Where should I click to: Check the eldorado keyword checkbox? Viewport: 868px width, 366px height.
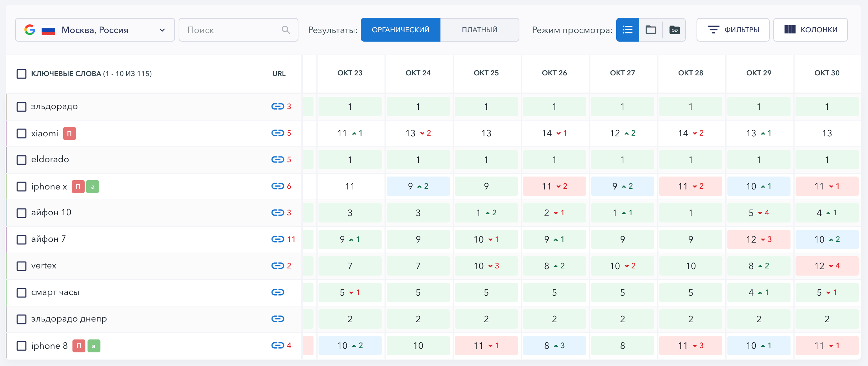coord(22,160)
